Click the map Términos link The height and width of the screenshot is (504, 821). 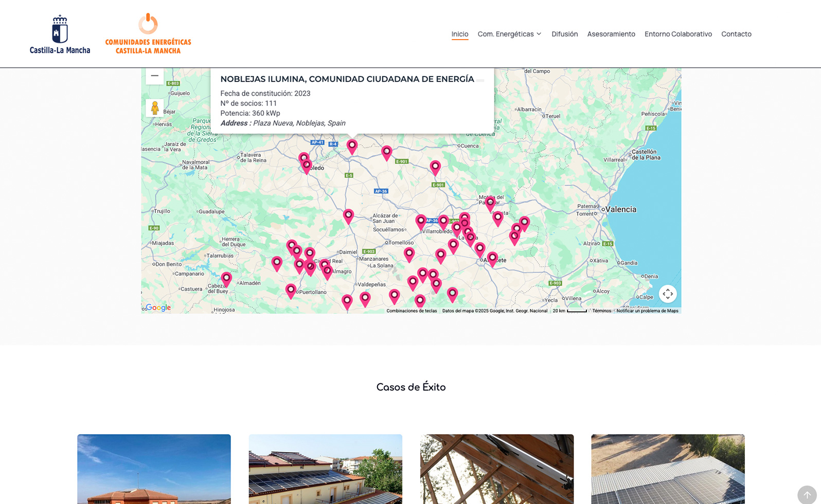601,311
